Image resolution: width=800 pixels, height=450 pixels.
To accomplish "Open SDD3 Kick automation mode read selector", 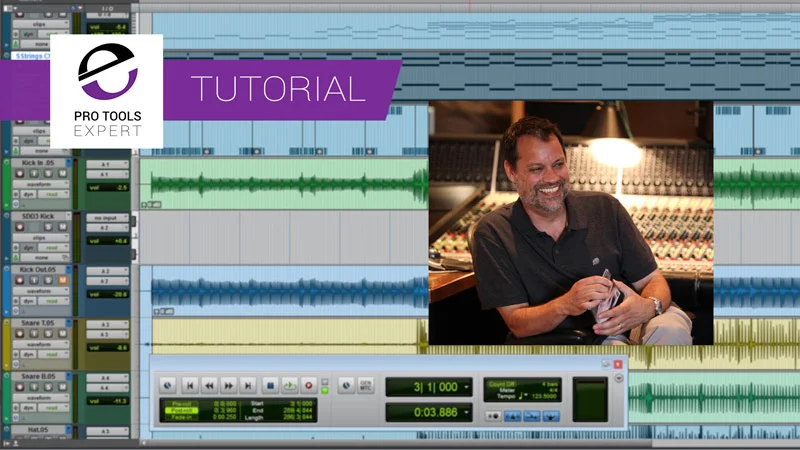I will pos(53,247).
